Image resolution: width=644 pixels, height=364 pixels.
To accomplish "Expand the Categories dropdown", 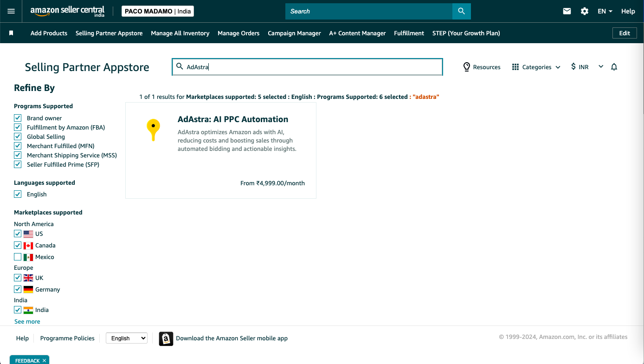I will click(x=536, y=67).
